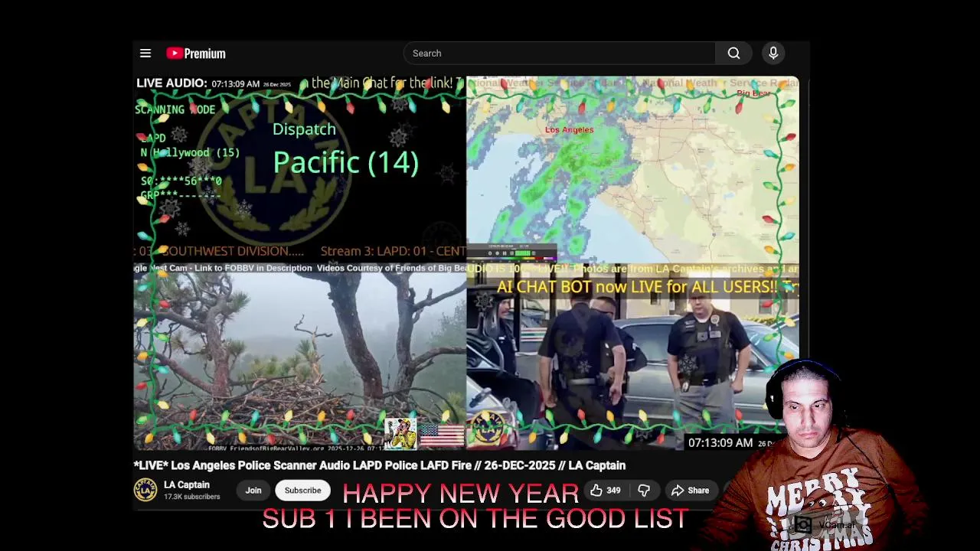Screen dimensions: 980x551
Task: Share the live stream video
Action: coord(690,491)
